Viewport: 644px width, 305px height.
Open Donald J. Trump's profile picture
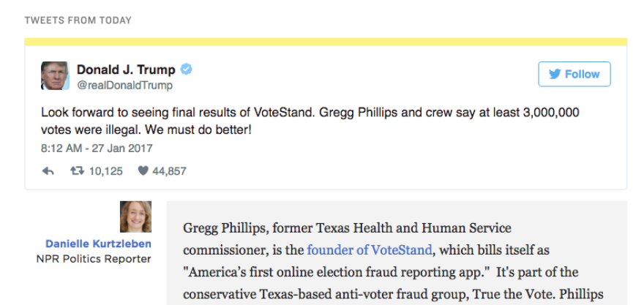[x=55, y=76]
